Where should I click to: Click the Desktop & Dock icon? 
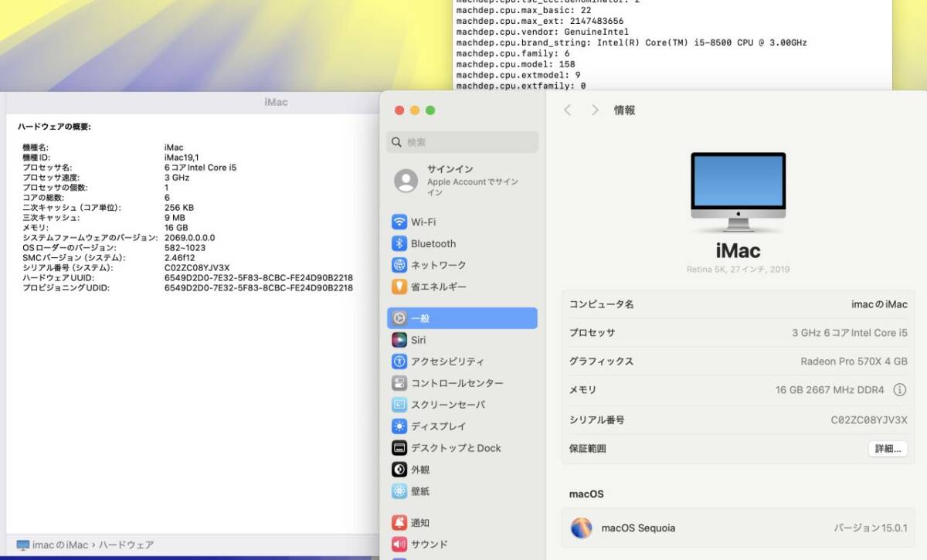399,448
